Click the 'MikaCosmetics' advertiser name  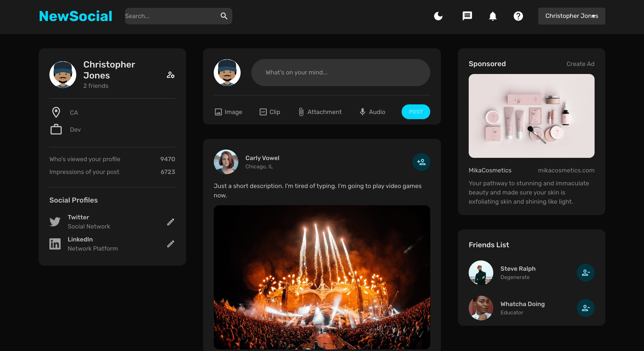click(490, 171)
